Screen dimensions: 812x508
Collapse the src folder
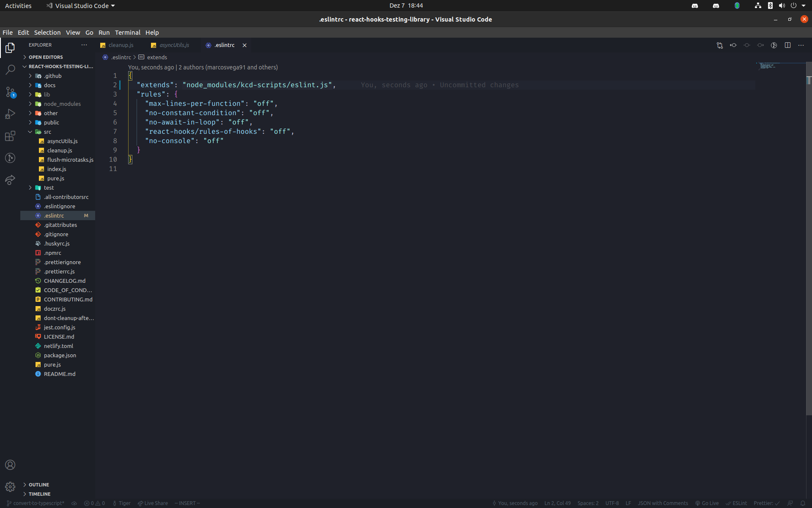coord(58,132)
